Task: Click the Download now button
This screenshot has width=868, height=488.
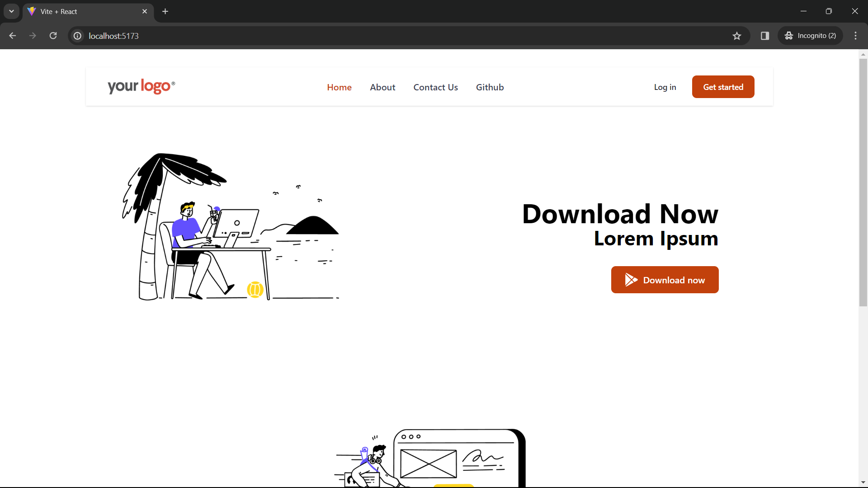Action: coord(665,280)
